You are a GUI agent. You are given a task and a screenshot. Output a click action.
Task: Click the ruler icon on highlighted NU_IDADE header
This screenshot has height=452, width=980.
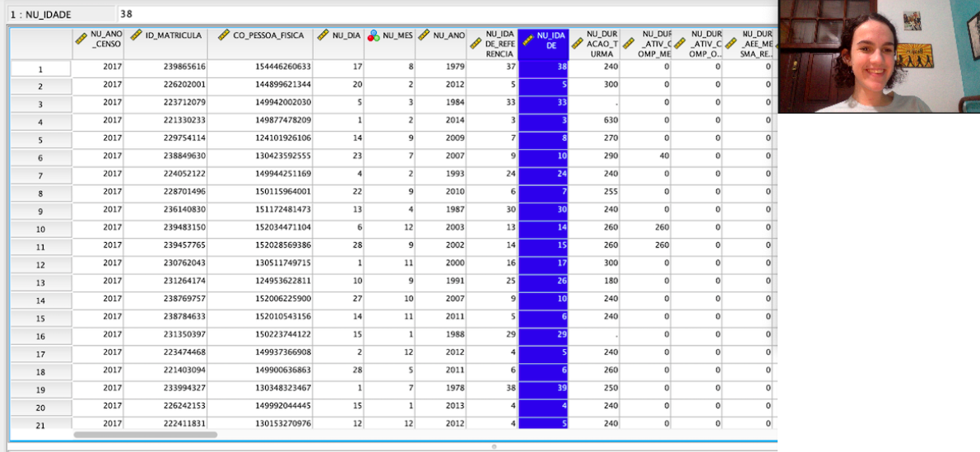527,40
